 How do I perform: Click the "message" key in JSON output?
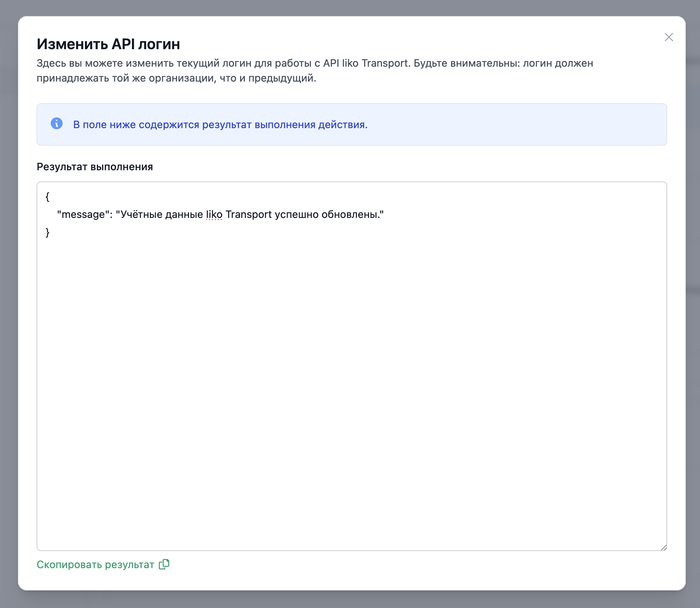83,215
